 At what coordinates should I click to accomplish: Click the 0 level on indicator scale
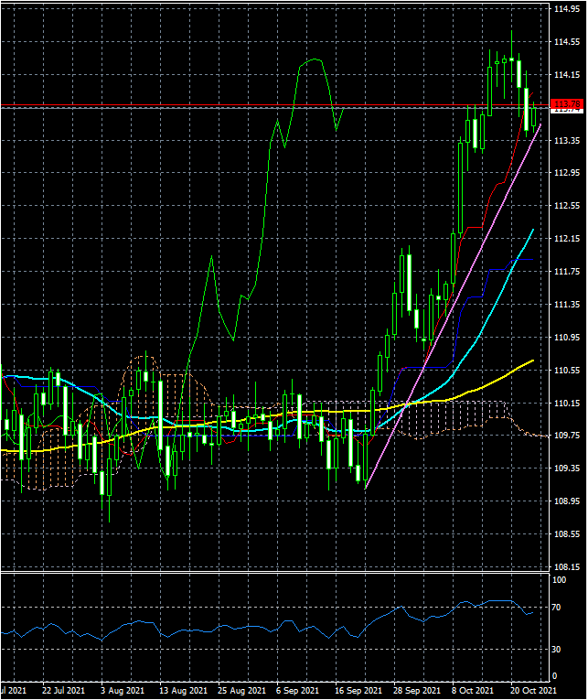(554, 676)
